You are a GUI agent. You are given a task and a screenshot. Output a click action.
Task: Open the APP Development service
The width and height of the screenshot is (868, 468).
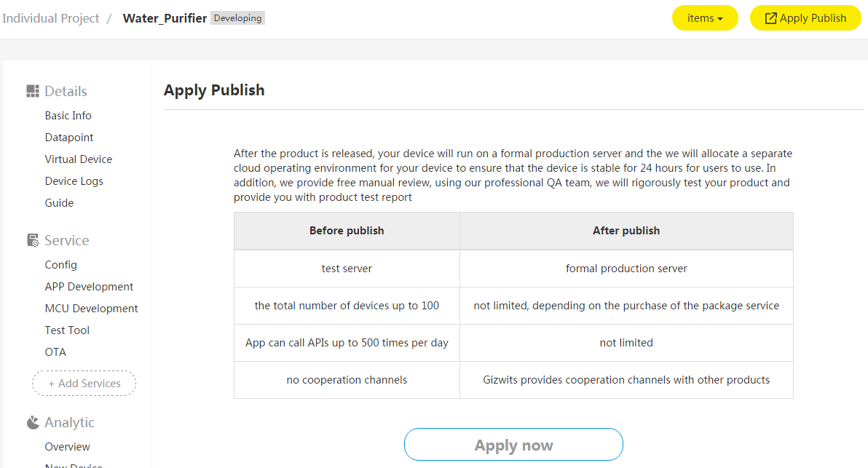pyautogui.click(x=89, y=286)
